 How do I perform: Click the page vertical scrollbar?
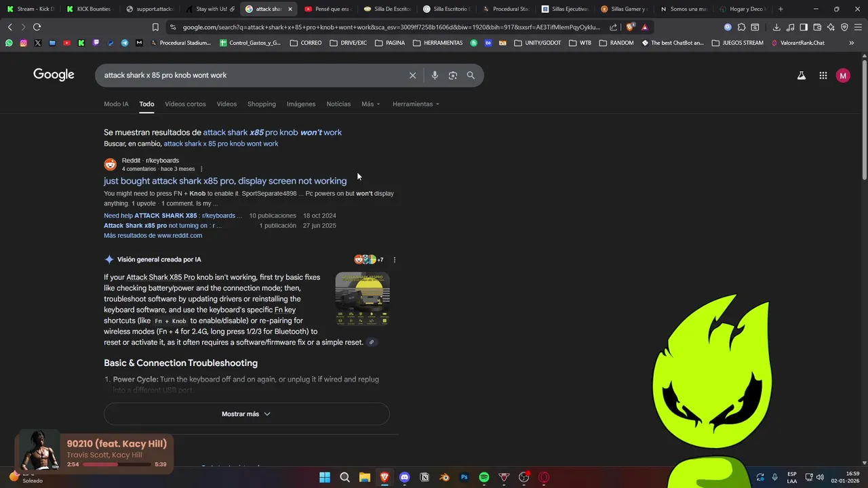[x=864, y=121]
